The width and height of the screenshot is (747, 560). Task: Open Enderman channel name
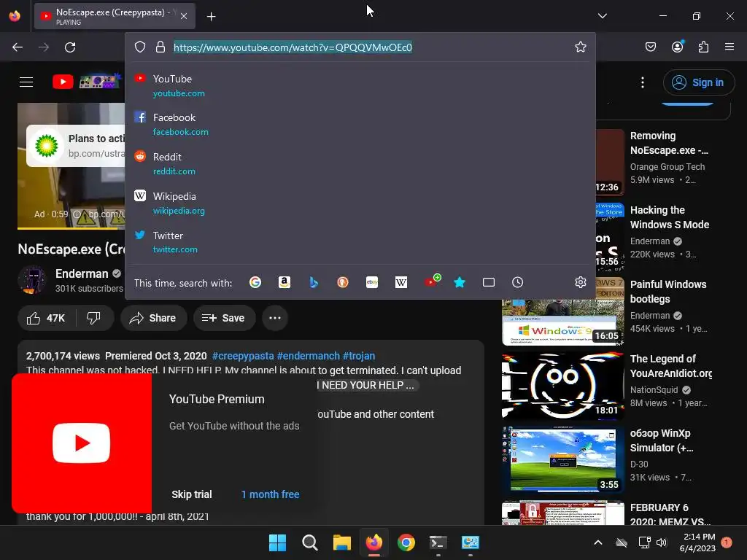pos(82,274)
